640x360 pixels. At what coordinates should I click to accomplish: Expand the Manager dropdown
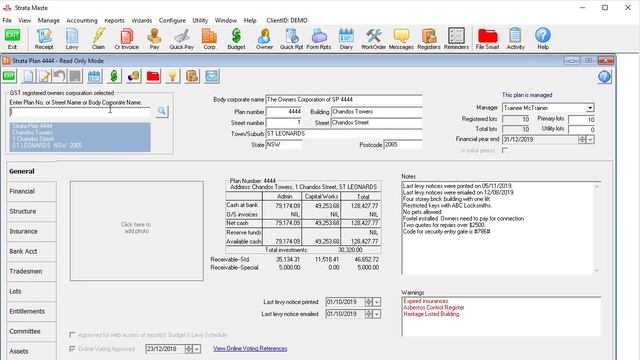tap(590, 108)
